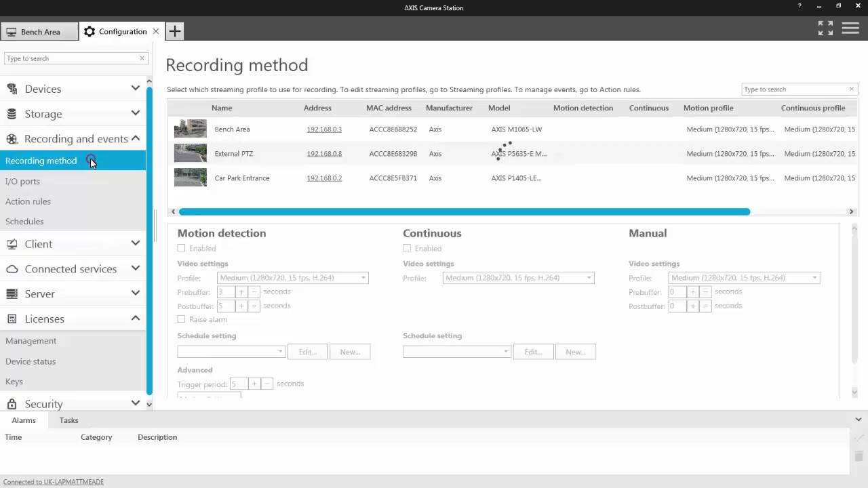This screenshot has height=488, width=868.
Task: Switch to the Bench Area tab
Action: pos(39,32)
